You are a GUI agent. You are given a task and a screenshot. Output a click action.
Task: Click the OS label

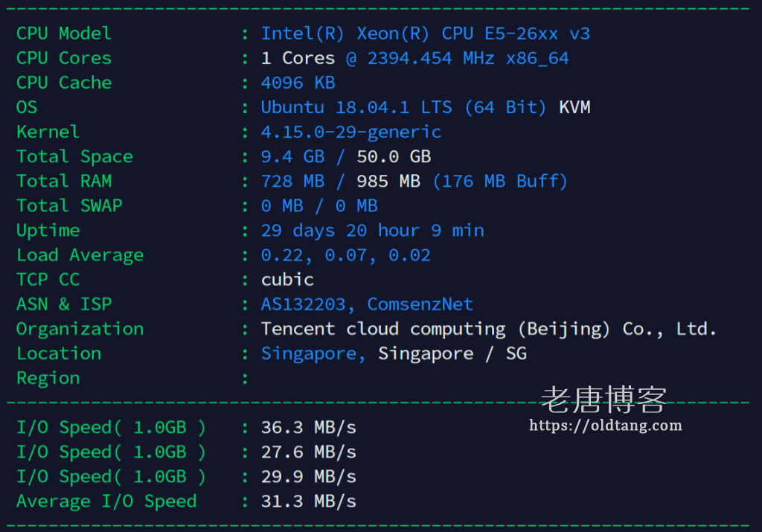[x=27, y=107]
